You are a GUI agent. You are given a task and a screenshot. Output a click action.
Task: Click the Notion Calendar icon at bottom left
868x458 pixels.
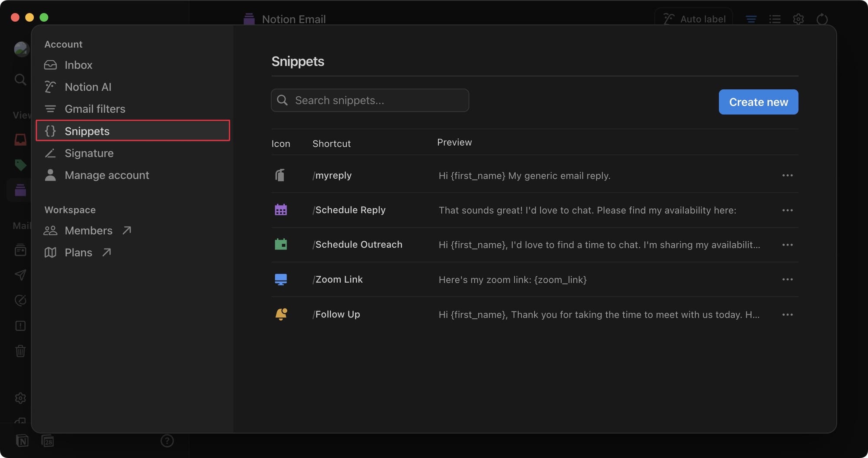click(x=48, y=441)
